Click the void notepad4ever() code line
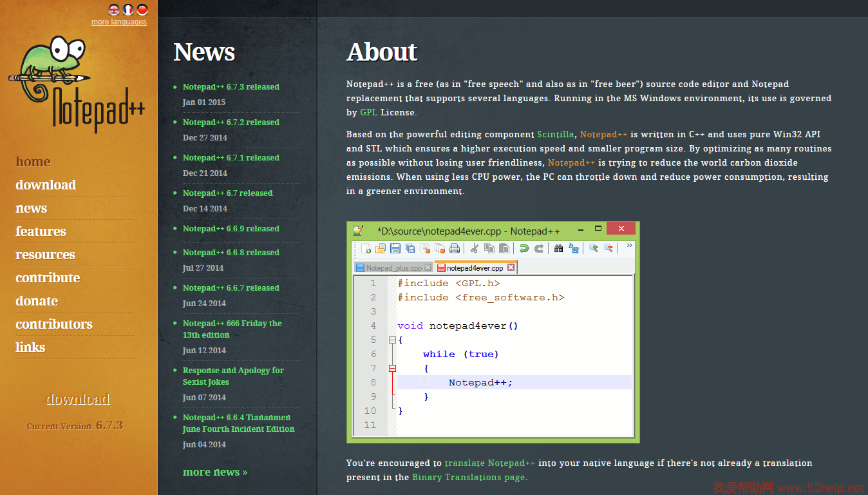The width and height of the screenshot is (868, 495). point(458,325)
